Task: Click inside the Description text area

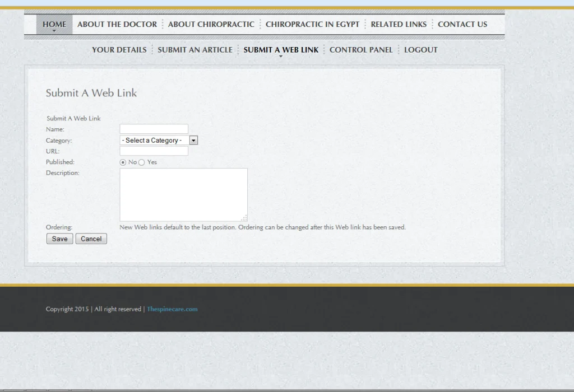Action: click(183, 194)
